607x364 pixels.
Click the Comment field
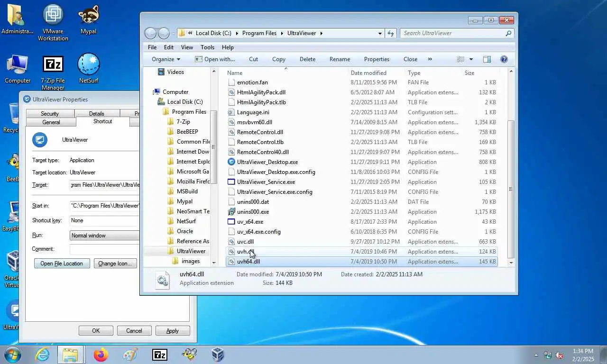tap(105, 249)
